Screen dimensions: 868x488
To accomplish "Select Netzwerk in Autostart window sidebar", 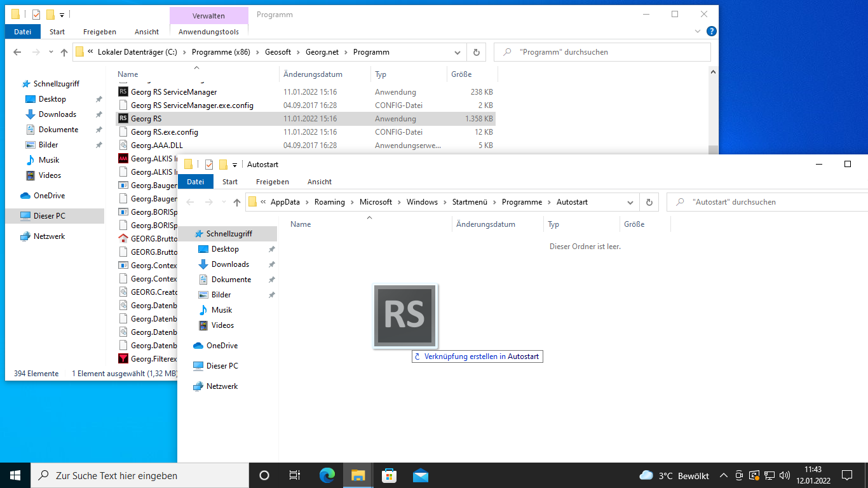I will coord(222,386).
